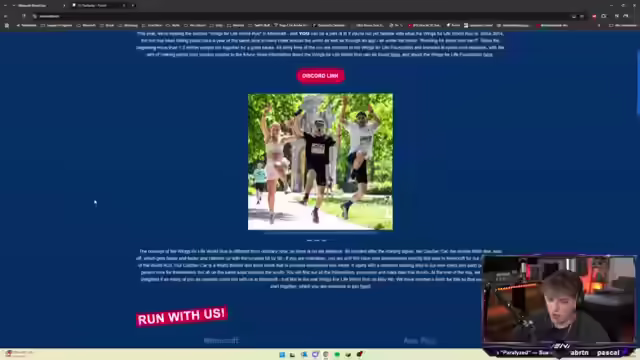This screenshot has width=640, height=360.
Task: Click the webcam overlay of the streamer
Action: pos(559,300)
